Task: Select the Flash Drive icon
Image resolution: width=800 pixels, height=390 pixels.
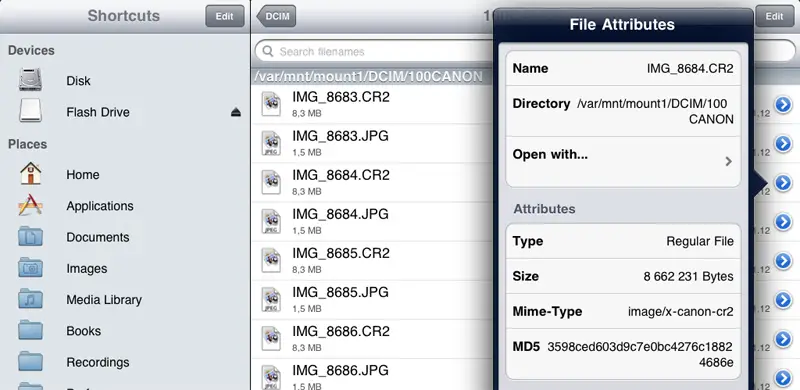Action: (30, 111)
